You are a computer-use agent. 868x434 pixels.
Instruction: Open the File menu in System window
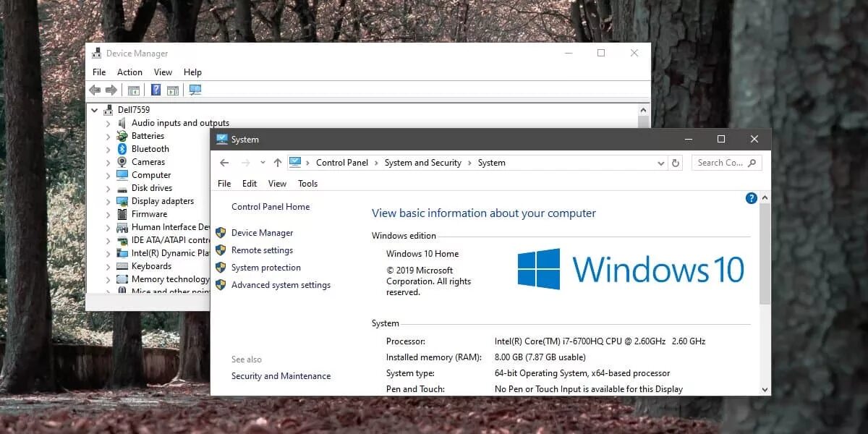click(x=224, y=184)
